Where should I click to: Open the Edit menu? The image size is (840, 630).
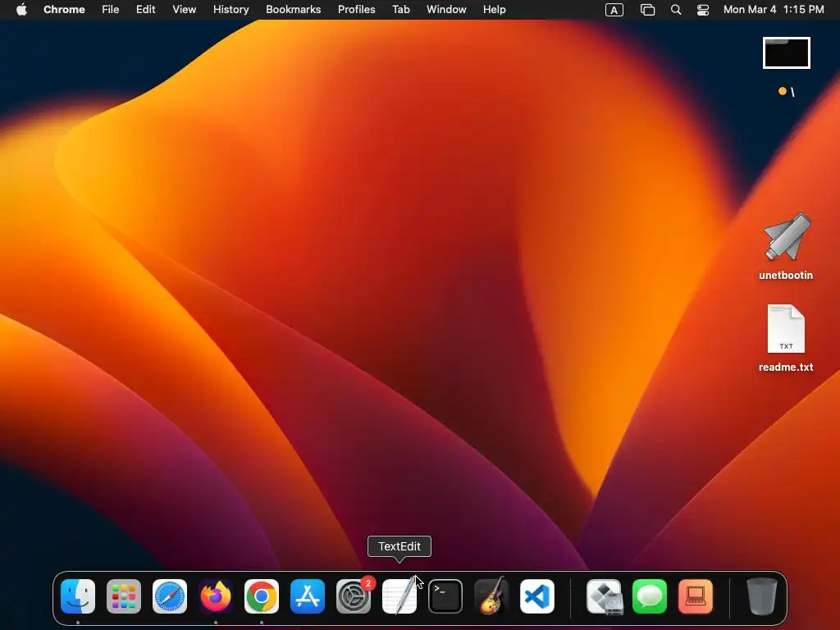146,9
